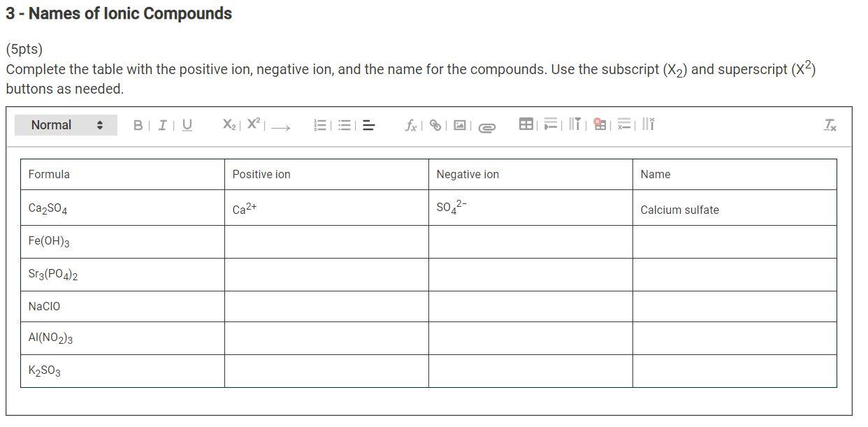This screenshot has height=427, width=868.
Task: Open the insert column tool
Action: click(575, 124)
